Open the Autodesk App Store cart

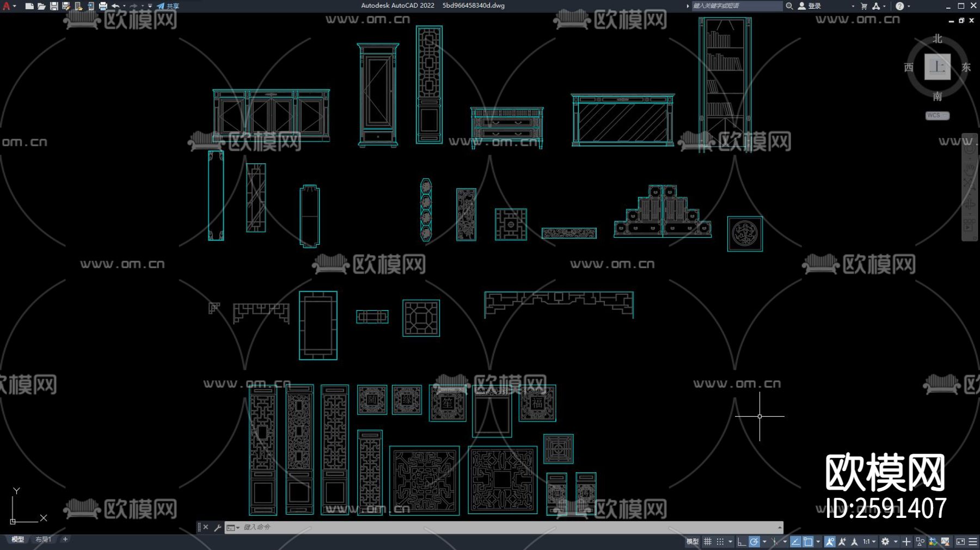864,6
